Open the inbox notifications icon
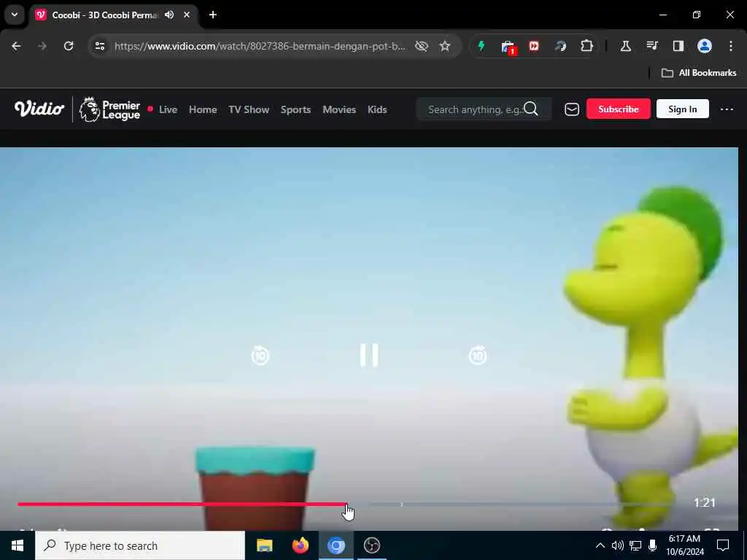747x560 pixels. coord(572,109)
